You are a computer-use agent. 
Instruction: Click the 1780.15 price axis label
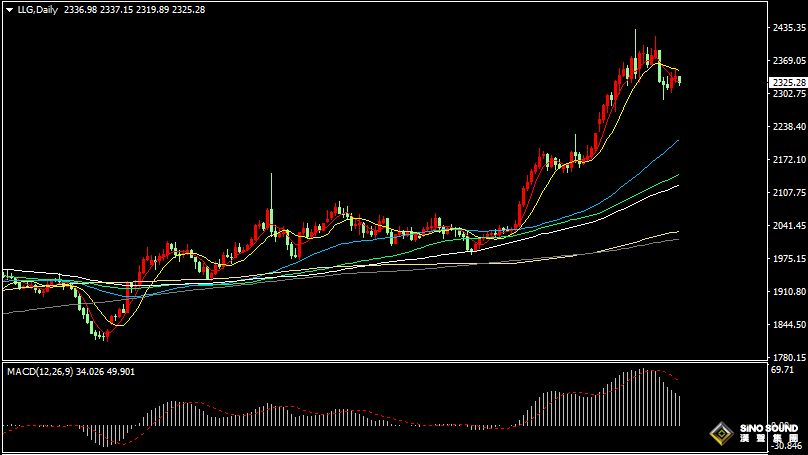pyautogui.click(x=788, y=357)
